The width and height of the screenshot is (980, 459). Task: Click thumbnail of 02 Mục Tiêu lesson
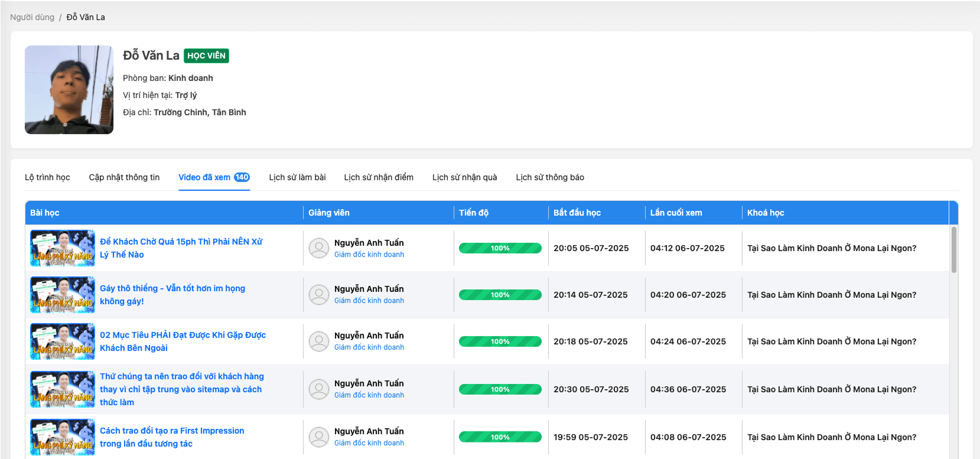coord(63,341)
